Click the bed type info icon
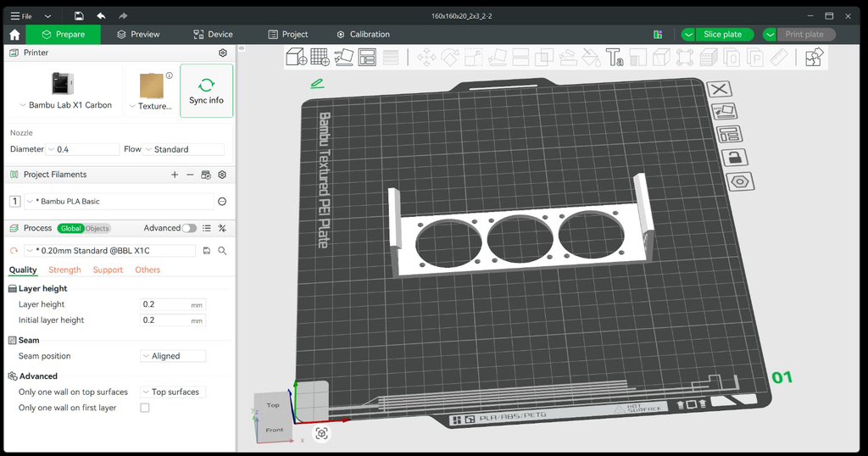This screenshot has height=456, width=868. [x=170, y=75]
